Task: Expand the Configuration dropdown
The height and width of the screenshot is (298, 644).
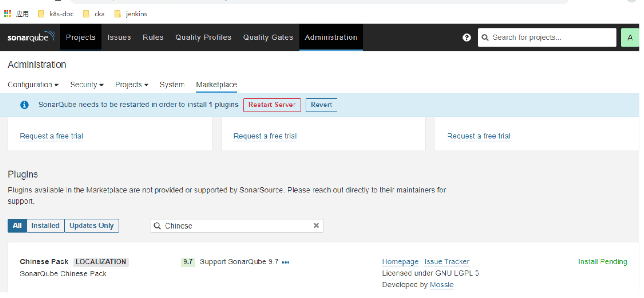Action: (x=33, y=85)
